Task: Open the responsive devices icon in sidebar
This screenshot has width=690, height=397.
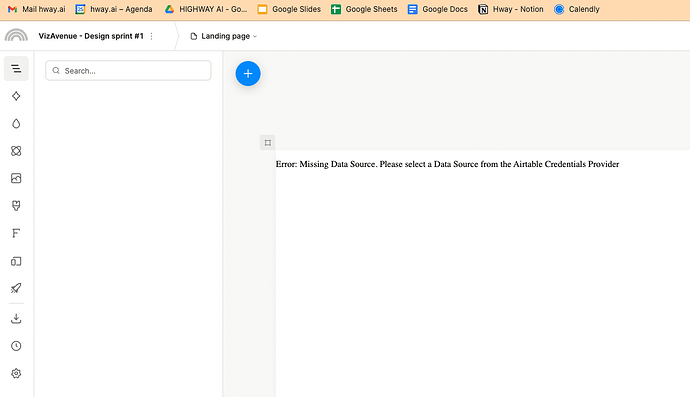Action: tap(16, 261)
